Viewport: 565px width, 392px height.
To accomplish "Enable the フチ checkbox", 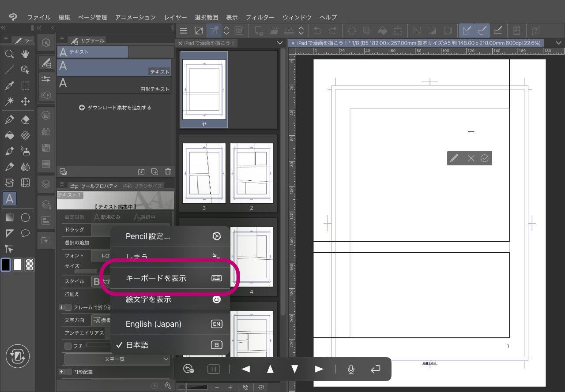I will click(x=68, y=346).
